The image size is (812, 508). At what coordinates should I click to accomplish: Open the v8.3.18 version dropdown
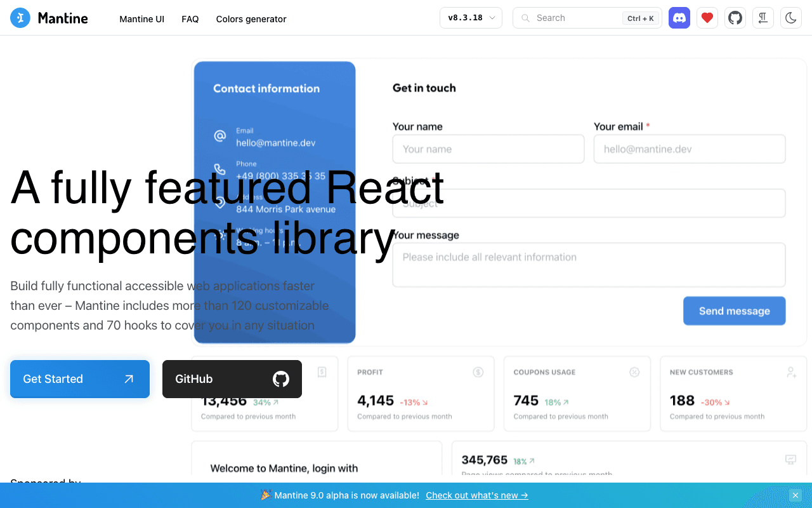471,18
